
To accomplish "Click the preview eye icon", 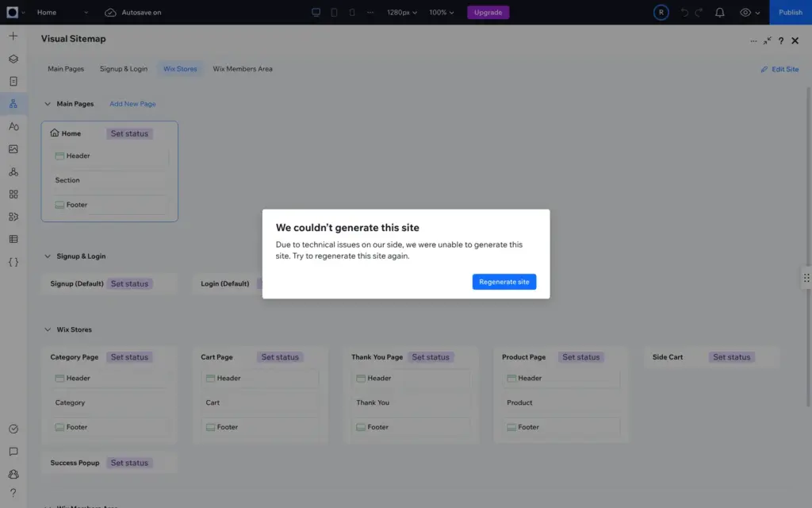I will coord(745,13).
